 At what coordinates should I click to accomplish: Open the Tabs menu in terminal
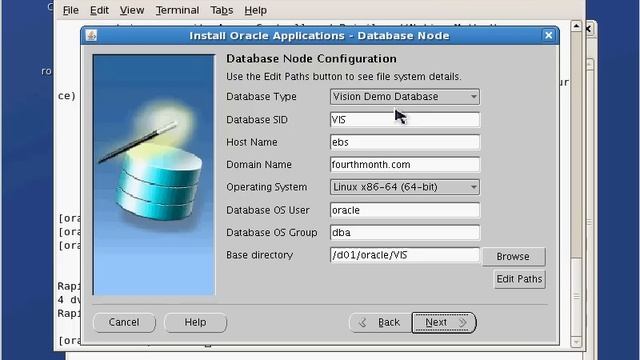pos(222,10)
